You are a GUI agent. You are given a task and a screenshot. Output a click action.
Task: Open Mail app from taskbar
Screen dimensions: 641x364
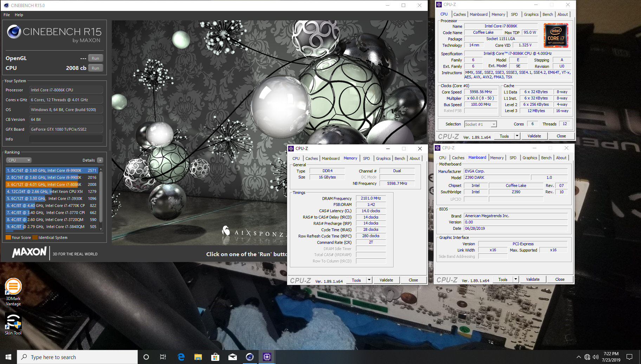pos(232,357)
